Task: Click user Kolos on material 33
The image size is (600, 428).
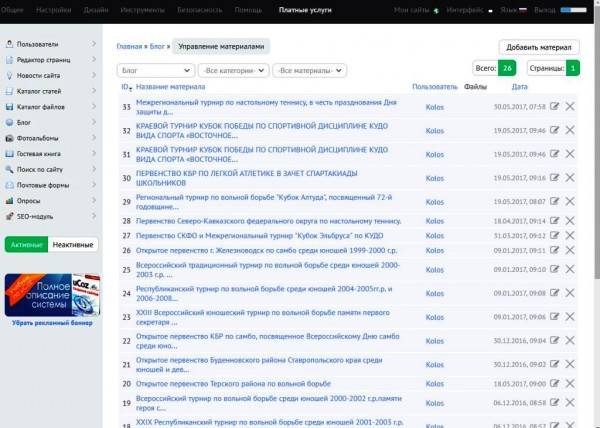Action: pos(435,107)
